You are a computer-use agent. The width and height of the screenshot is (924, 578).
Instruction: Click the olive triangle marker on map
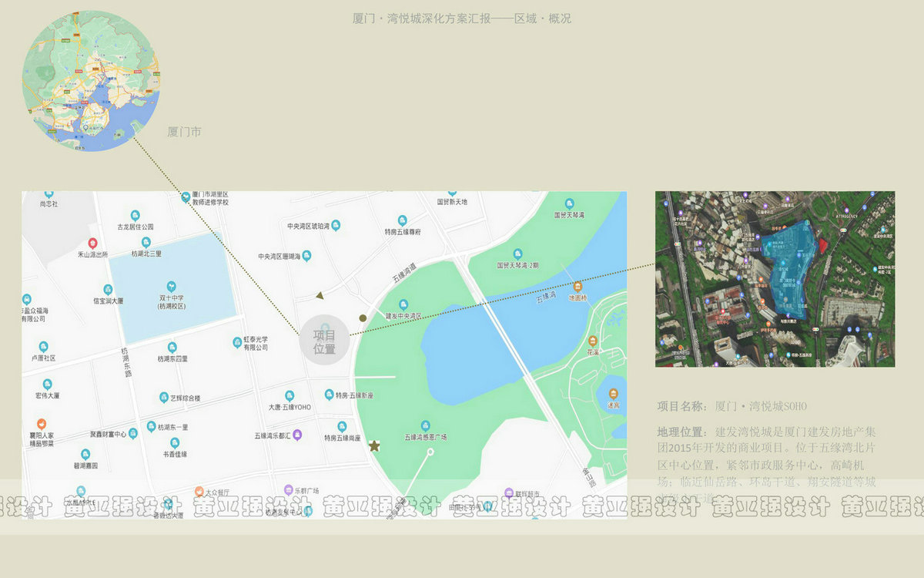pos(320,295)
